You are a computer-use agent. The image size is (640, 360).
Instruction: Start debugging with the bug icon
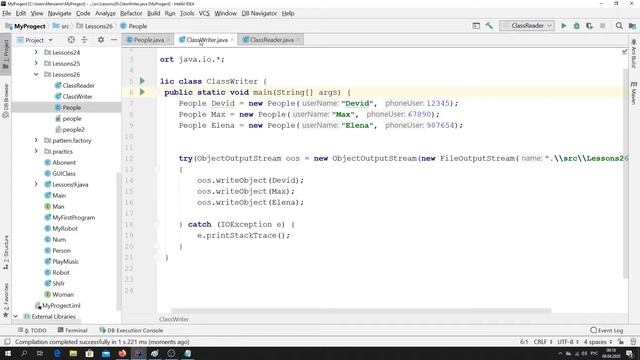[576, 26]
